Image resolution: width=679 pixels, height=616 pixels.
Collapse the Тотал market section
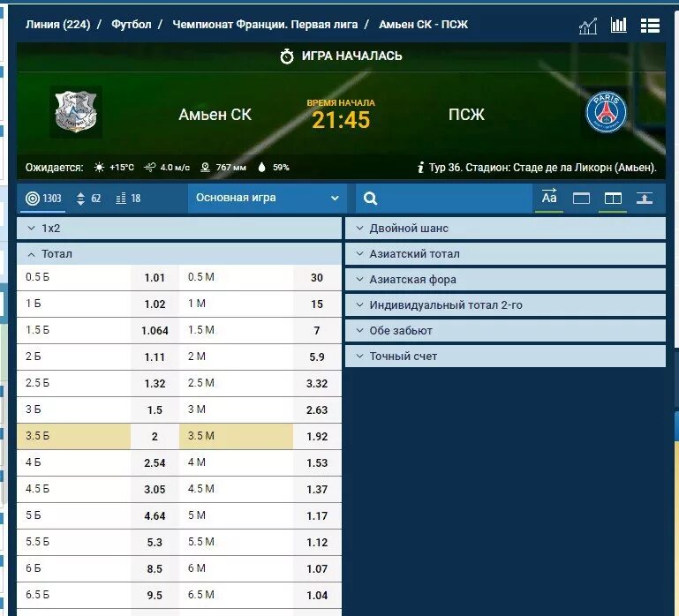coord(179,253)
